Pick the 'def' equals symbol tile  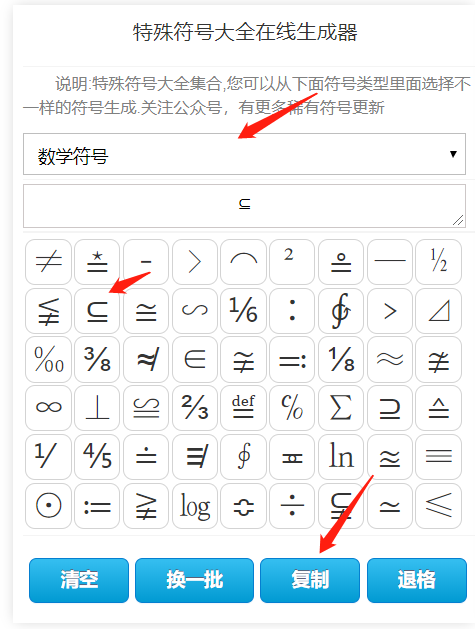[x=243, y=408]
